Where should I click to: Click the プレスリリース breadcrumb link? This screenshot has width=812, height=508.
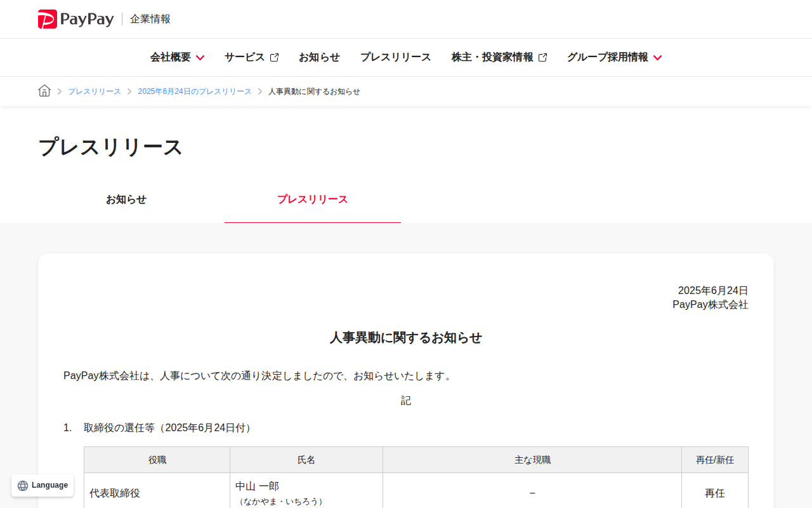click(x=95, y=91)
